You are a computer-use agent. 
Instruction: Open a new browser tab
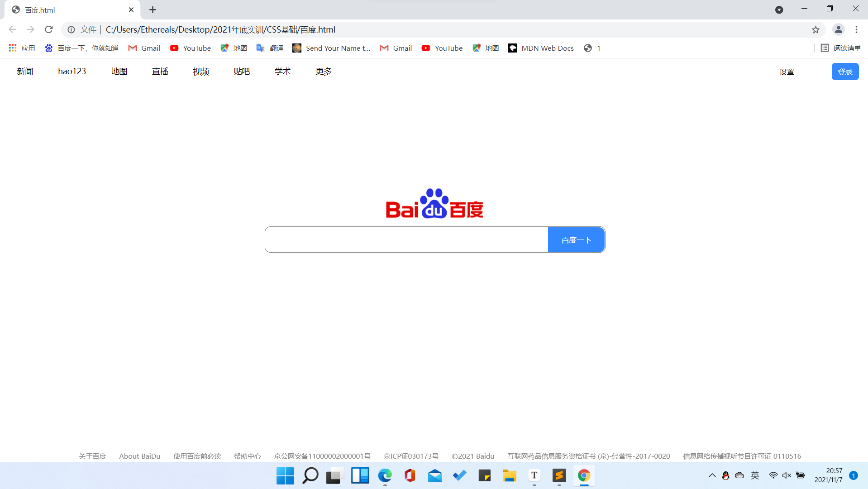153,10
